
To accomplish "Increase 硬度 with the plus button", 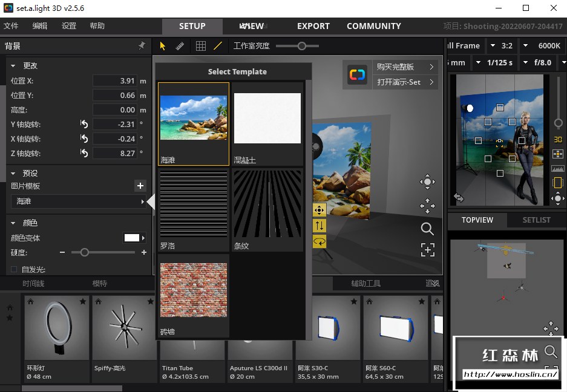I will (144, 252).
